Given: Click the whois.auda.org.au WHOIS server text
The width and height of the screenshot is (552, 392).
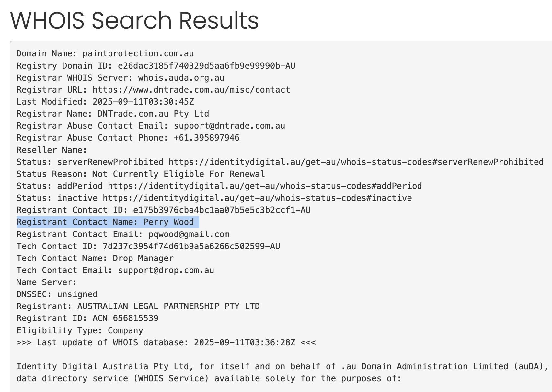Looking at the screenshot, I should coord(181,78).
